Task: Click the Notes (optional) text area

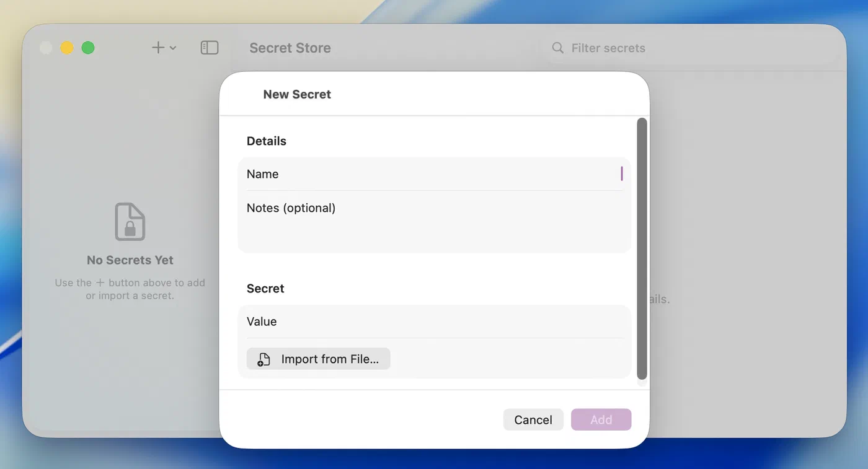Action: coord(434,222)
